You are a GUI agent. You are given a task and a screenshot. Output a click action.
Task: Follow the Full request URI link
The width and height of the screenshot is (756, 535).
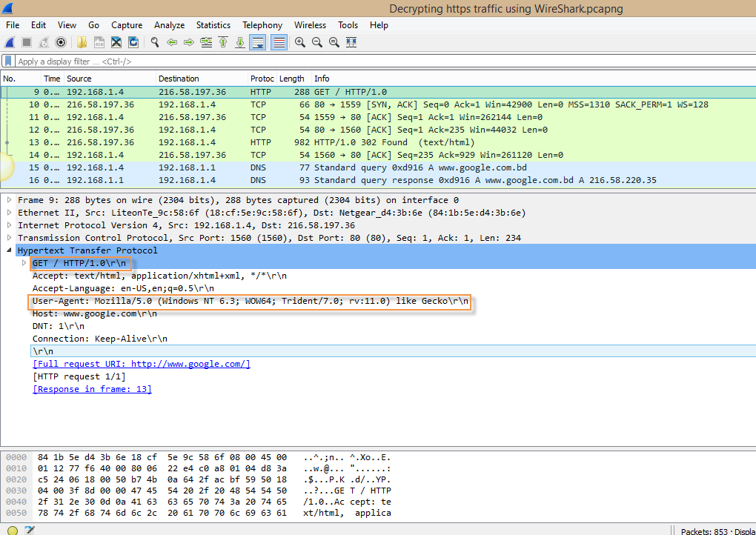141,364
